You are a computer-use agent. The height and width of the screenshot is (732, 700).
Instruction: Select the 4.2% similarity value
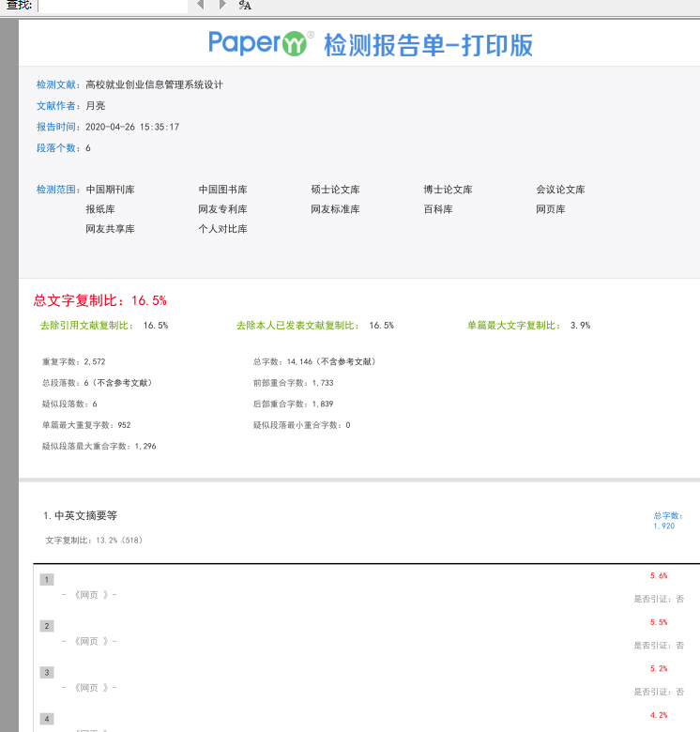point(659,715)
